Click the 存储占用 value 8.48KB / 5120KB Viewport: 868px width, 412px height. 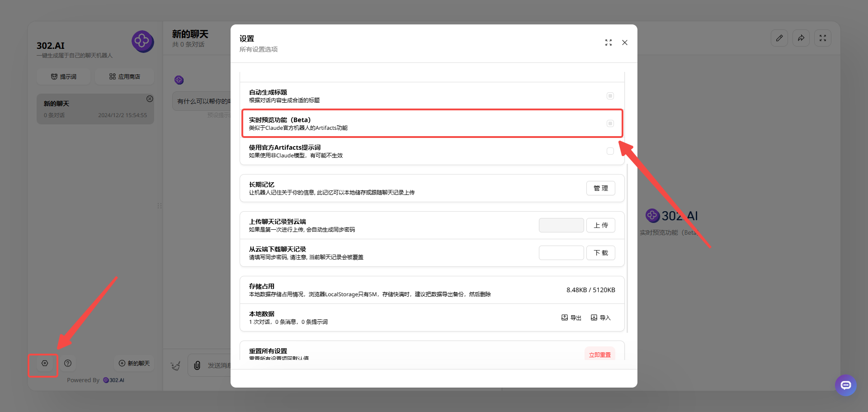coord(590,290)
